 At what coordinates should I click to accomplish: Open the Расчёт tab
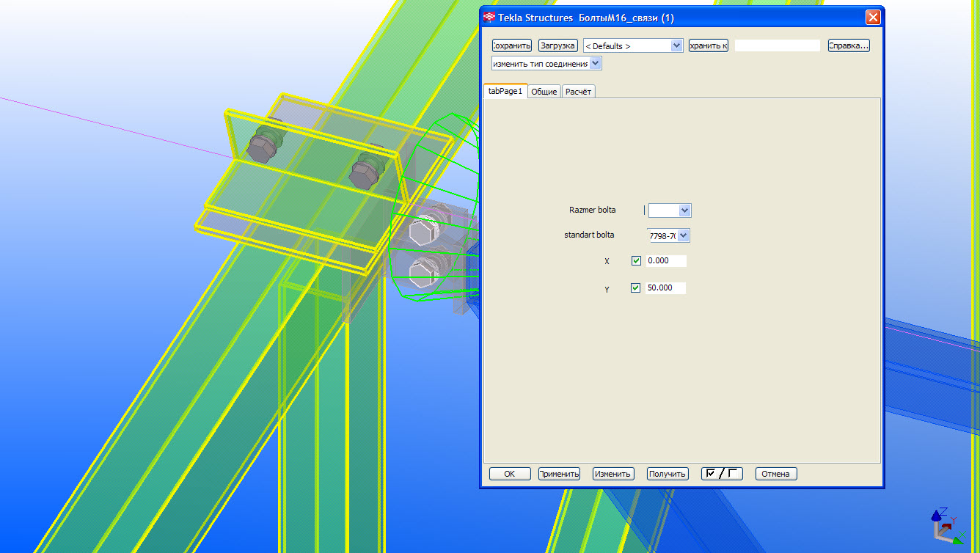click(578, 92)
